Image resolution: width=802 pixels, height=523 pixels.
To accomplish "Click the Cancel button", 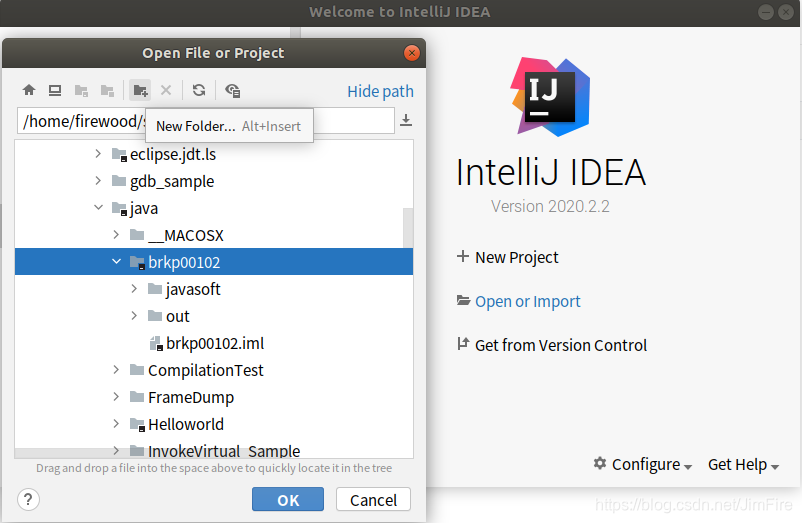I will (373, 499).
